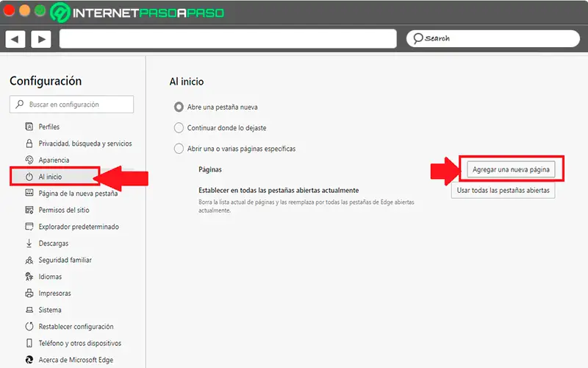This screenshot has height=368, width=588.
Task: Open 'Página de la nueva pestaña' section
Action: click(x=78, y=193)
